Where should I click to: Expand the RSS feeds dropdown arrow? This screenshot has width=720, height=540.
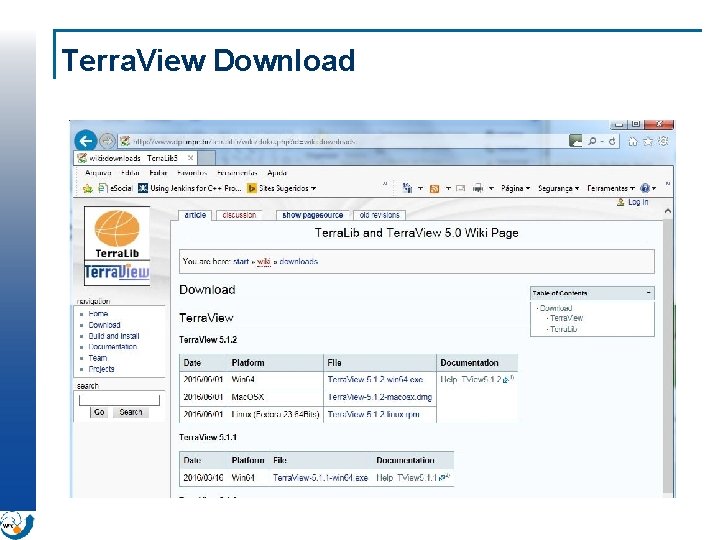pos(448,188)
